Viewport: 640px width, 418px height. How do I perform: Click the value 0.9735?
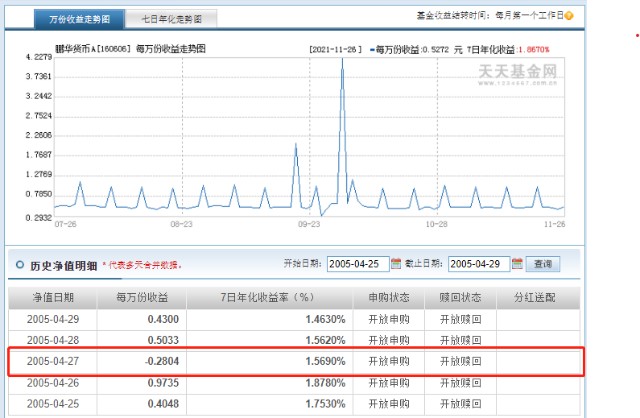(163, 383)
